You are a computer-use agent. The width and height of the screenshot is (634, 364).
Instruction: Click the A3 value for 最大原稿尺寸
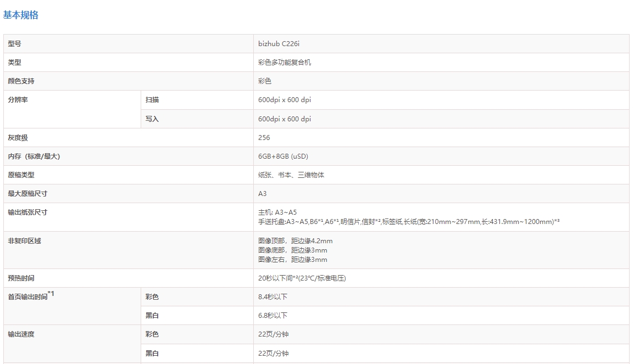coord(263,194)
